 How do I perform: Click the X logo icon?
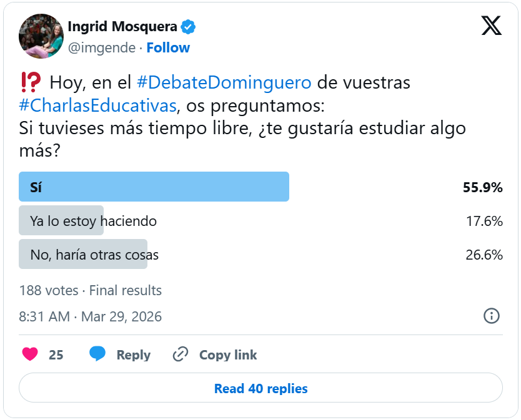492,25
